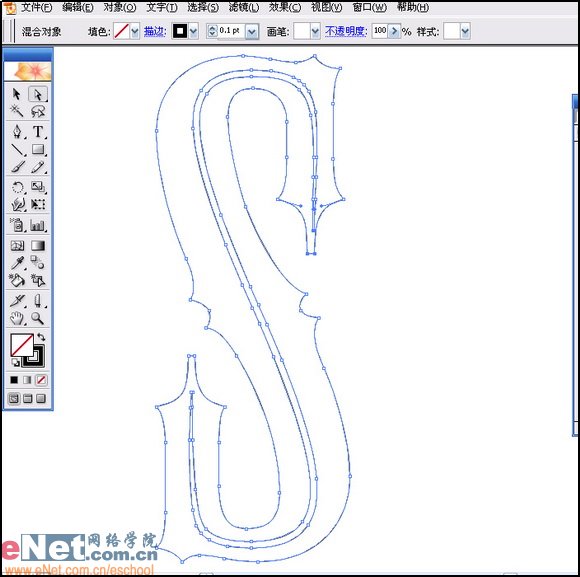580x577 pixels.
Task: Open the stroke color swatch dropdown arrow
Action: click(x=193, y=31)
